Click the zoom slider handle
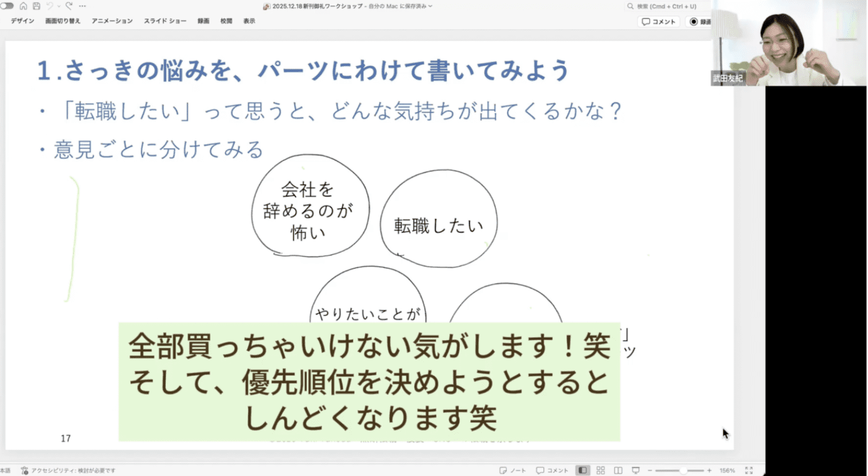The image size is (868, 476). (683, 470)
